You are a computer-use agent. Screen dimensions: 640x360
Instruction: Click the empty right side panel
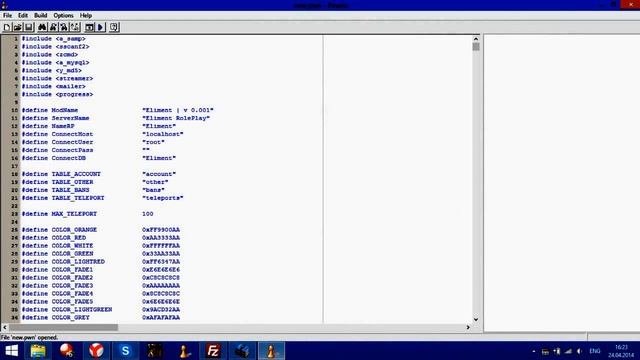(x=562, y=183)
